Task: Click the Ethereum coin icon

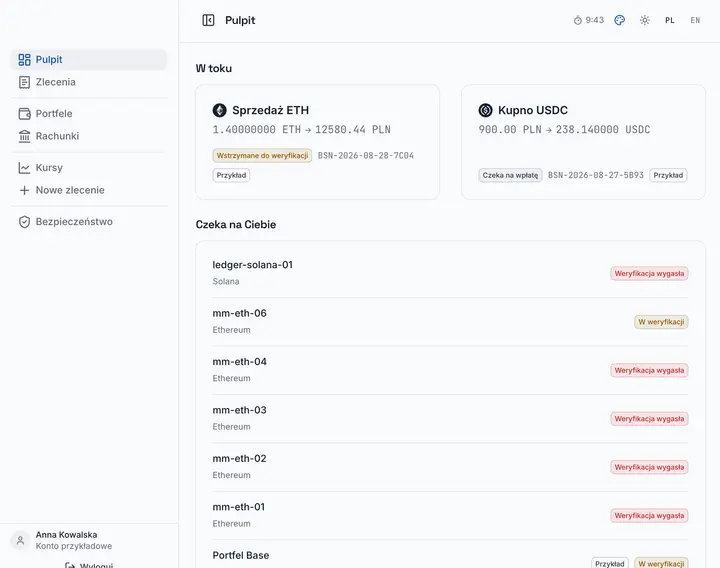Action: click(219, 110)
